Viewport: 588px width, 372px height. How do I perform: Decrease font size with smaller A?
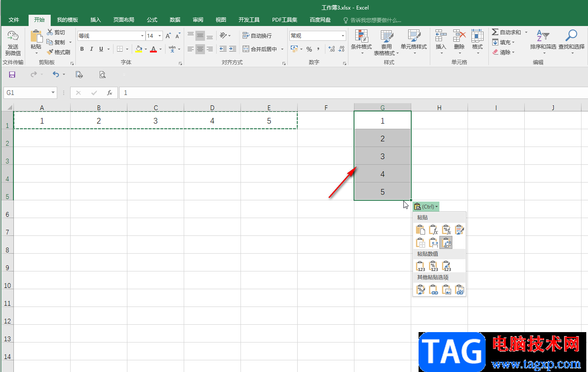point(178,36)
